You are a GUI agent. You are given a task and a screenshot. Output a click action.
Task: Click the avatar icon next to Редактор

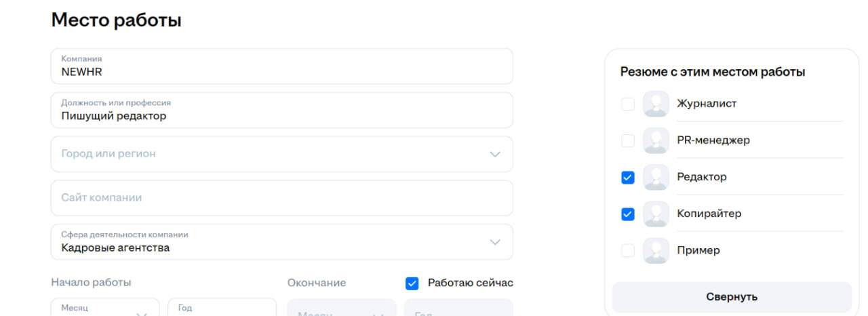(656, 177)
